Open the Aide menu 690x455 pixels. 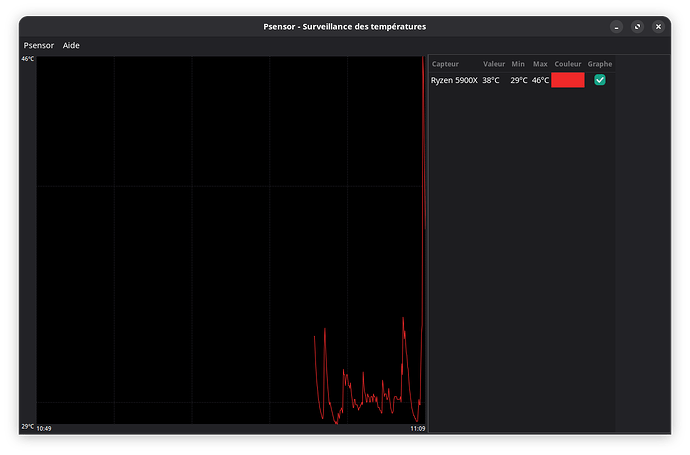pyautogui.click(x=71, y=45)
